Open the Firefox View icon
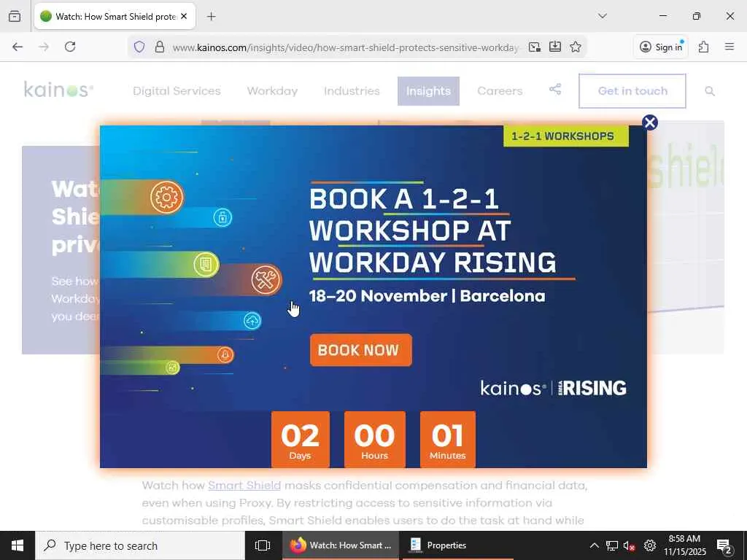This screenshot has width=747, height=560. [15, 16]
